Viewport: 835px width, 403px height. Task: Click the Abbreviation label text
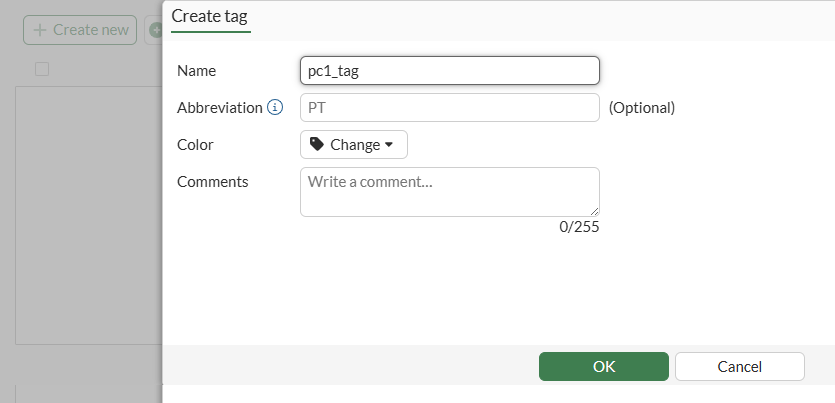pos(219,107)
